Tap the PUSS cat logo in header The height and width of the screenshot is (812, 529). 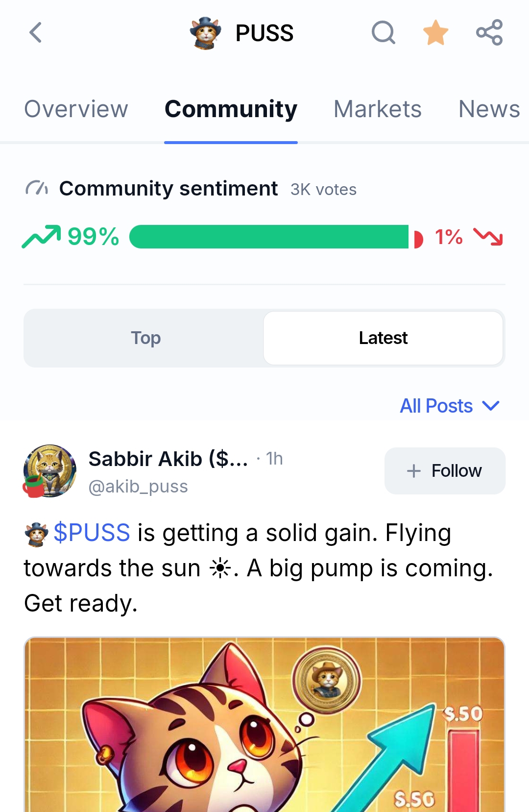tap(206, 33)
